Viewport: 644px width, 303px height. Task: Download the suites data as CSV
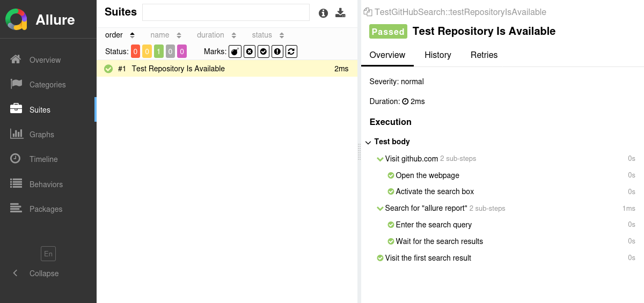pos(340,13)
